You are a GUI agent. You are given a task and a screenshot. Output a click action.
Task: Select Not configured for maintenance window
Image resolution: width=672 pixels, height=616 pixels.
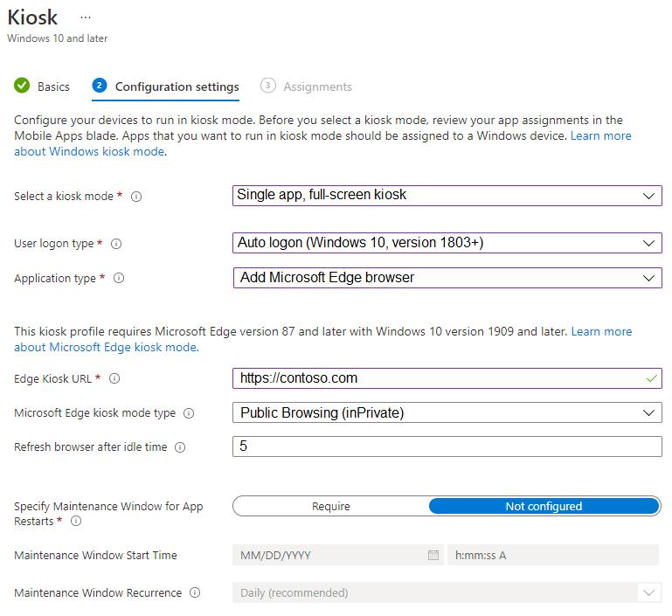pos(544,506)
